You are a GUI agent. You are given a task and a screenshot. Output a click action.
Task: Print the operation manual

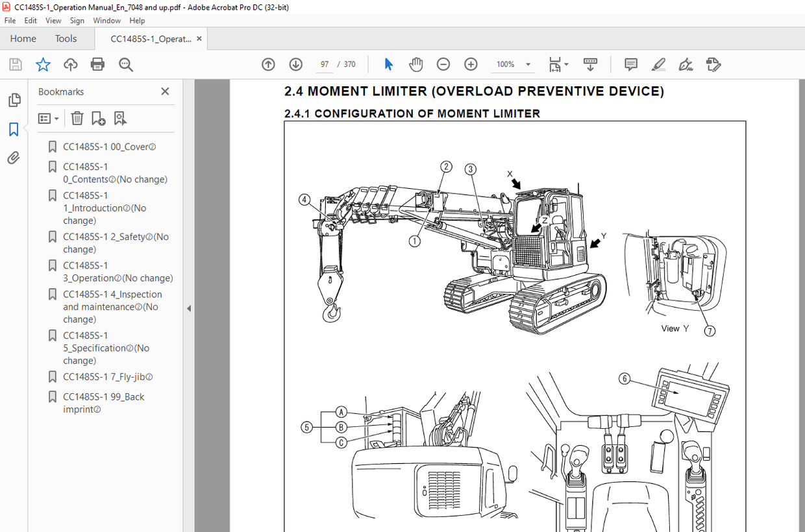coord(97,64)
